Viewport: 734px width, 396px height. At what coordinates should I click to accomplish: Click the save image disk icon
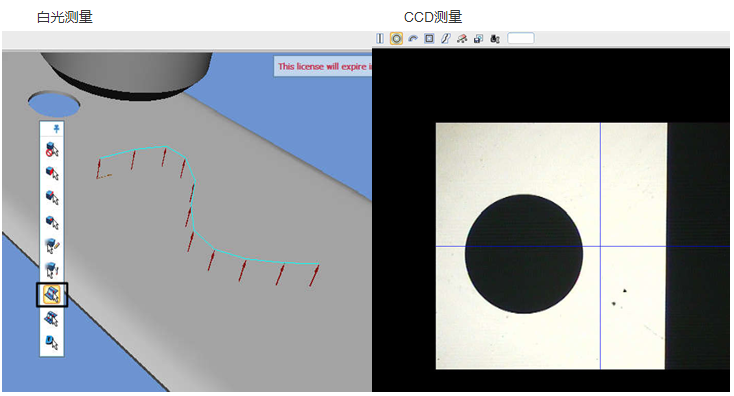point(478,38)
